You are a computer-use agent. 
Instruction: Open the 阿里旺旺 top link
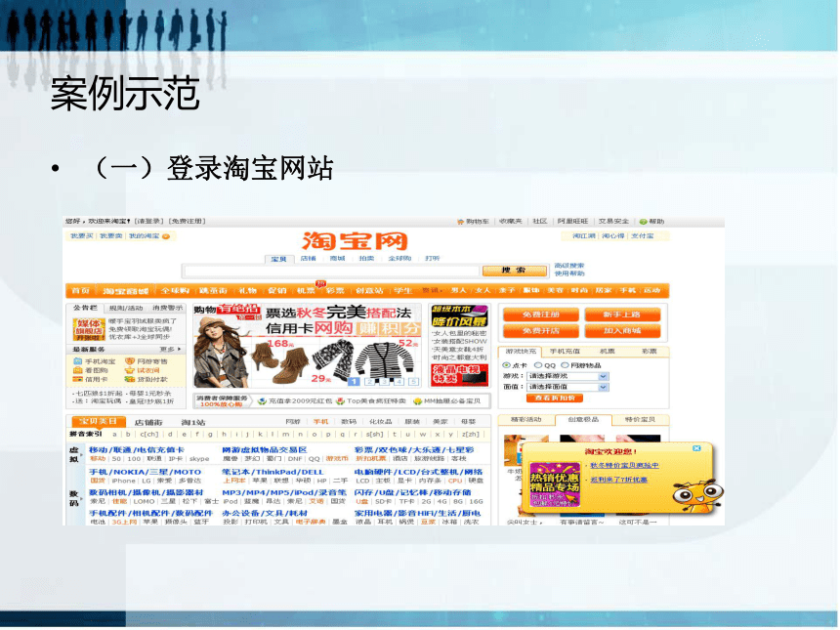click(572, 222)
